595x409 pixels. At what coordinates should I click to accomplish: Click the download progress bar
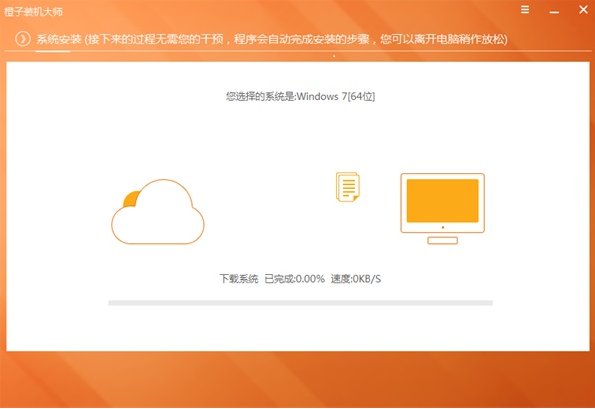[x=300, y=303]
